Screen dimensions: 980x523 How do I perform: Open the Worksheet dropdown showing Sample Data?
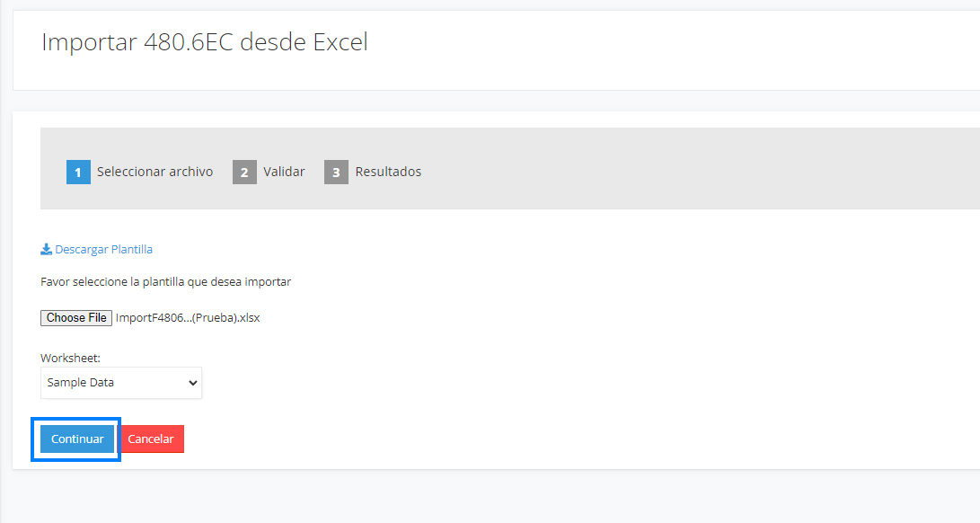(121, 383)
